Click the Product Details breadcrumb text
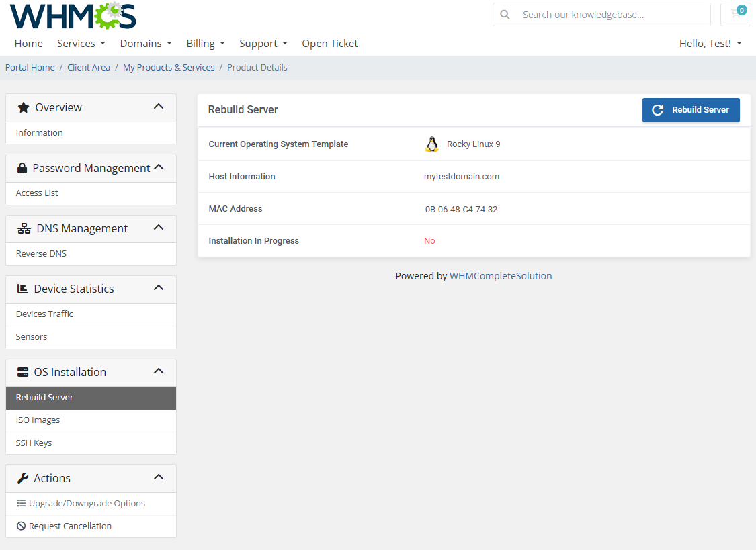The height and width of the screenshot is (550, 756). pyautogui.click(x=257, y=67)
